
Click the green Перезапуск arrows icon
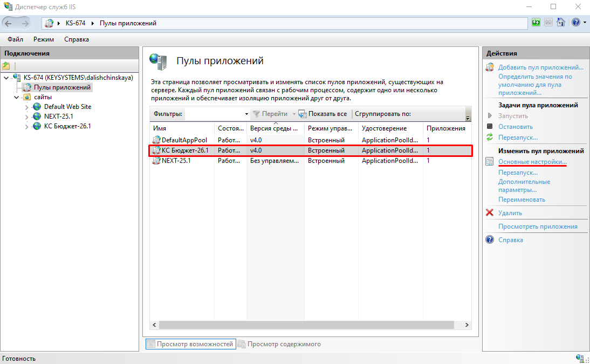coord(490,138)
